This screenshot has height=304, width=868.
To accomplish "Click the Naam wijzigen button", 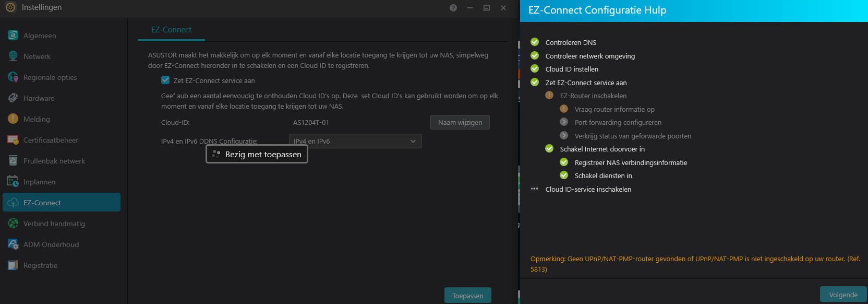I will point(460,122).
